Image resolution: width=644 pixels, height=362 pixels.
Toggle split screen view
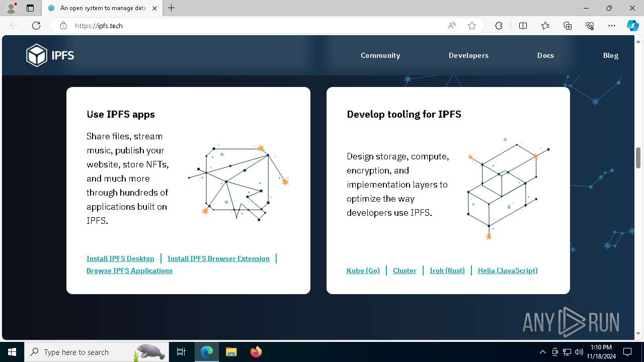point(523,26)
